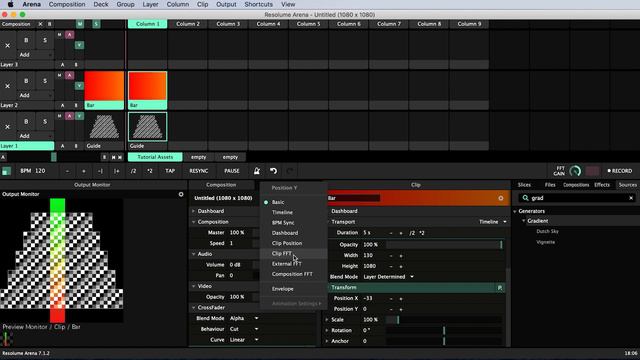
Task: Open the Shortcuts menu in menu bar
Action: coord(258,4)
